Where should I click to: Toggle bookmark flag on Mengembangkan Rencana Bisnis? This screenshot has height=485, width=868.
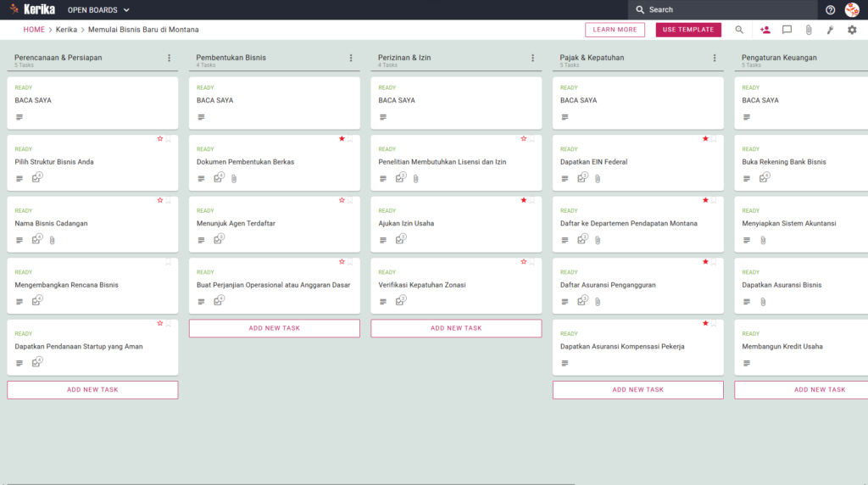coord(169,262)
